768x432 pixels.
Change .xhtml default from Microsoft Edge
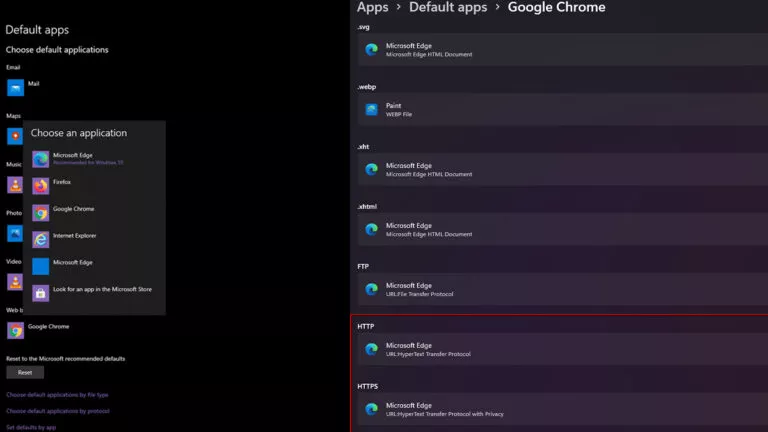click(x=563, y=229)
